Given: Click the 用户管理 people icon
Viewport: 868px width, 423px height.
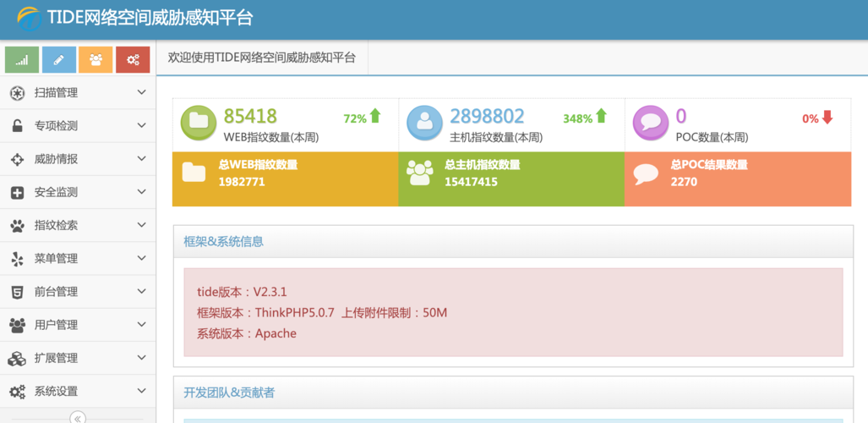Looking at the screenshot, I should (x=18, y=325).
